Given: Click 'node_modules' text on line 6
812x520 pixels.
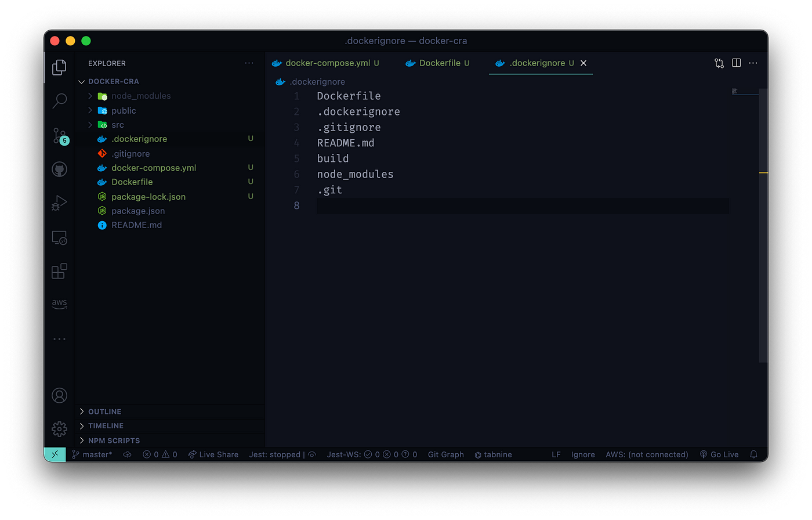Looking at the screenshot, I should 355,174.
